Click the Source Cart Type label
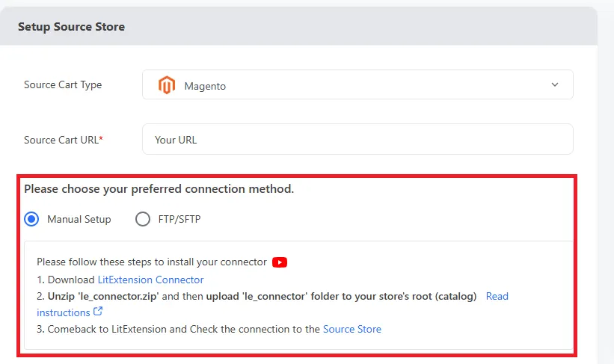The height and width of the screenshot is (364, 614). click(63, 85)
